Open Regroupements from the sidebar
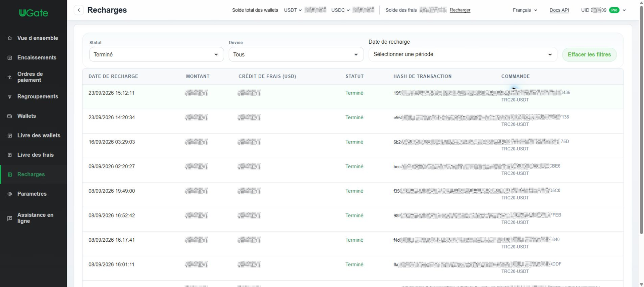This screenshot has width=644, height=287. tap(34, 97)
